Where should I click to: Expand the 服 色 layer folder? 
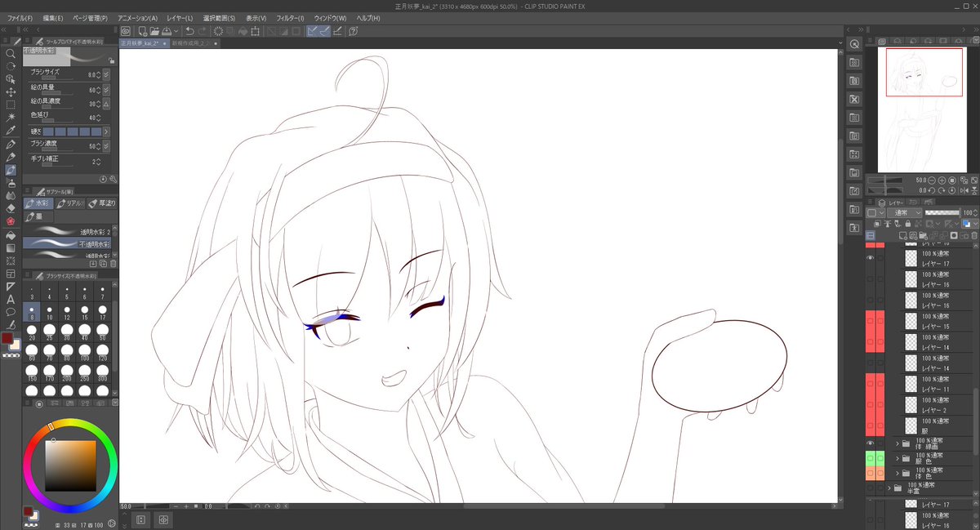[x=898, y=458]
